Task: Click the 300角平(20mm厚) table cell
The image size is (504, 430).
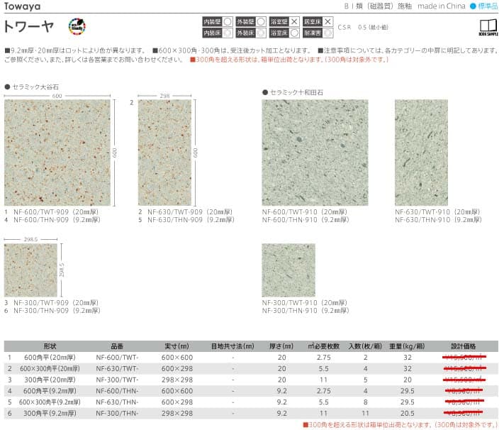Action: pos(50,380)
